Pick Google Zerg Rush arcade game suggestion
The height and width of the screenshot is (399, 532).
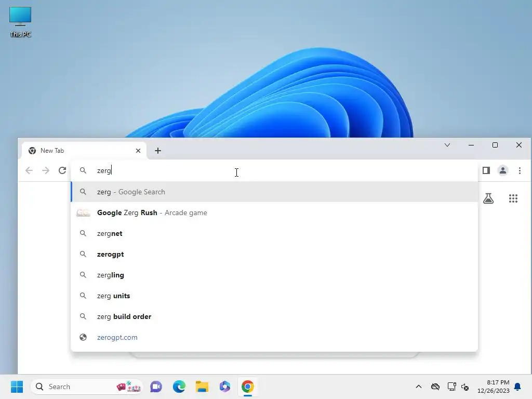[x=274, y=212]
